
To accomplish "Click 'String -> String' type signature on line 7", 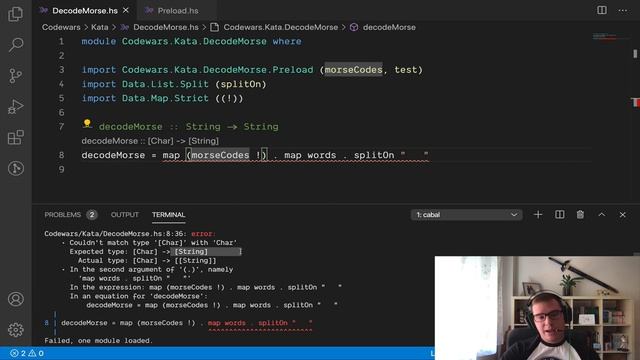I will [x=232, y=127].
